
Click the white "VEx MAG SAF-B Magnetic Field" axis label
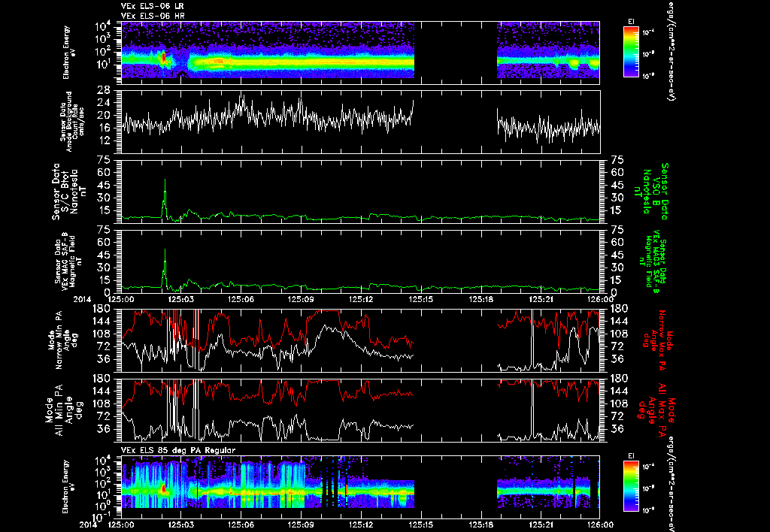tap(65, 261)
